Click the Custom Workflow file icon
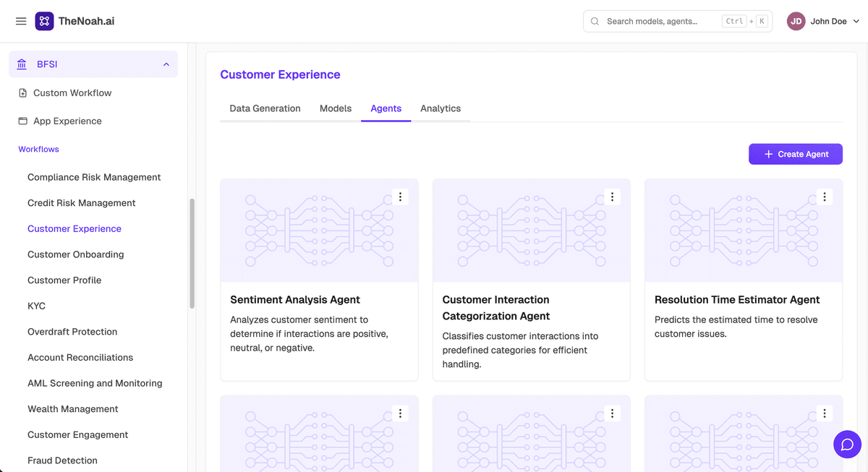Image resolution: width=868 pixels, height=472 pixels. 22,93
